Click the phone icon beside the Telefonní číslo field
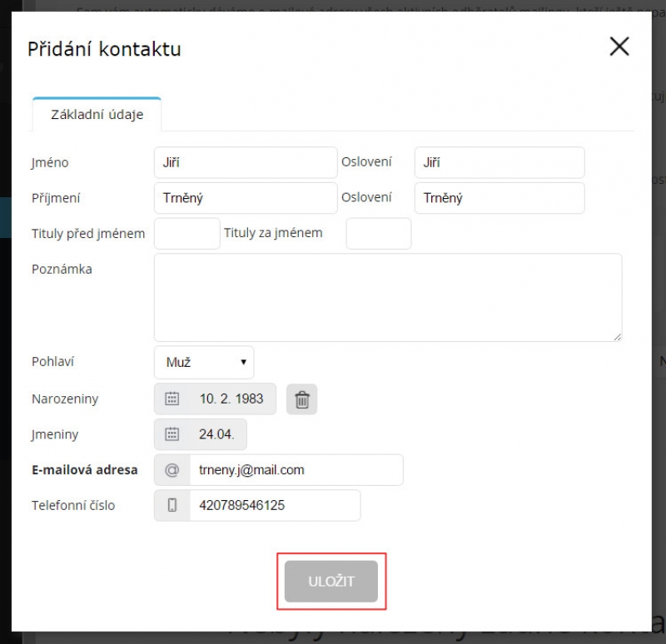This screenshot has height=644, width=666. click(172, 505)
